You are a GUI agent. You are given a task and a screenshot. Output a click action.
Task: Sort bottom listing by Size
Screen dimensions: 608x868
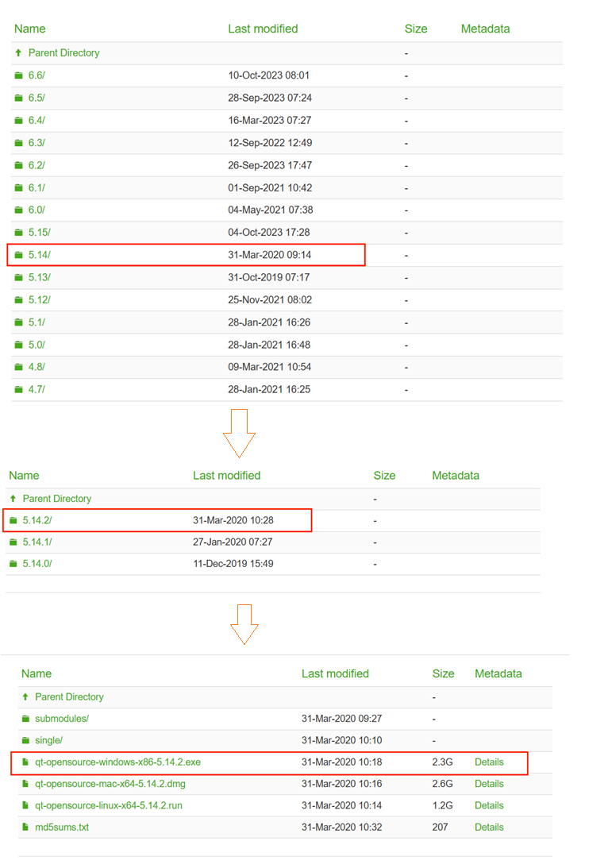click(443, 673)
